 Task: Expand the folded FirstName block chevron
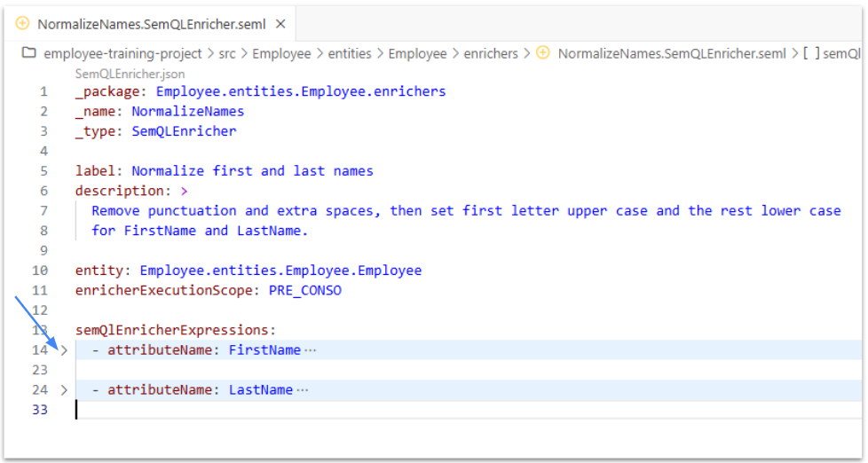coord(63,350)
